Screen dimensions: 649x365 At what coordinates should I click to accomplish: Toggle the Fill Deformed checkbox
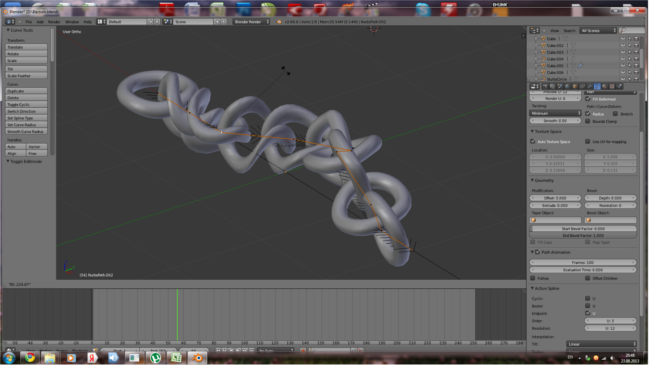tap(588, 99)
